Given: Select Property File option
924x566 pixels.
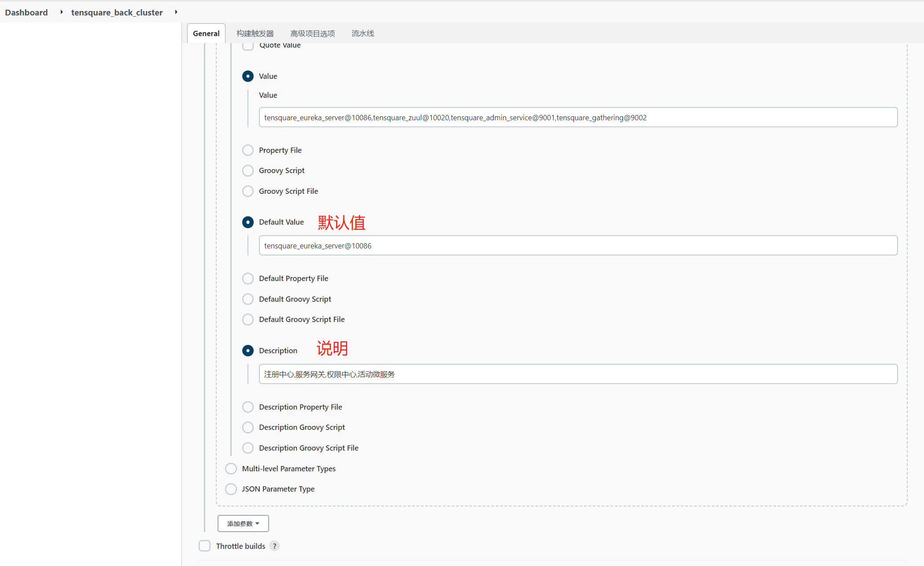Looking at the screenshot, I should point(249,150).
